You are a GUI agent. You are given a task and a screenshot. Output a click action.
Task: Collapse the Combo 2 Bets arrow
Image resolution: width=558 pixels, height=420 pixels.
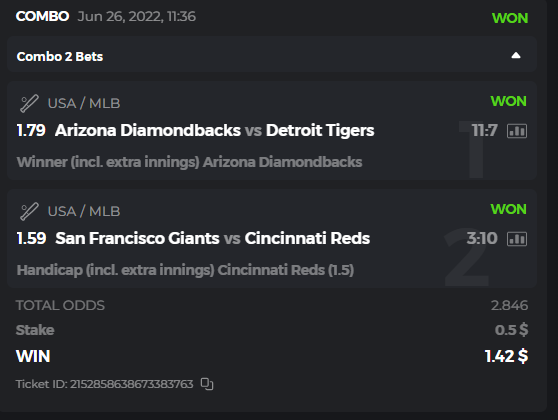pos(516,56)
